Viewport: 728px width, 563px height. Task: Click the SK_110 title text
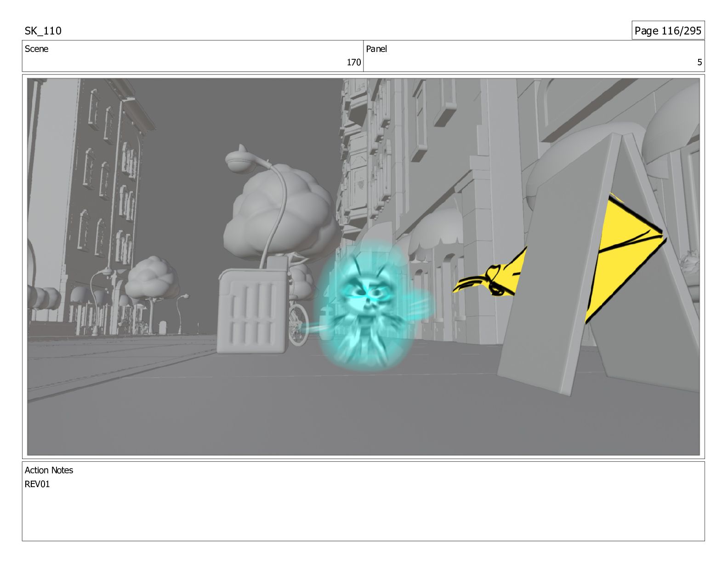(43, 31)
